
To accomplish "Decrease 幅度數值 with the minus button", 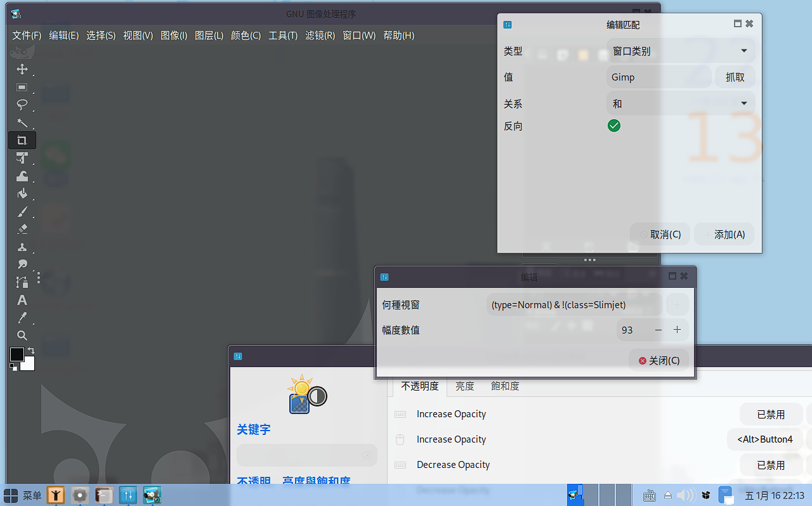I will pos(658,330).
